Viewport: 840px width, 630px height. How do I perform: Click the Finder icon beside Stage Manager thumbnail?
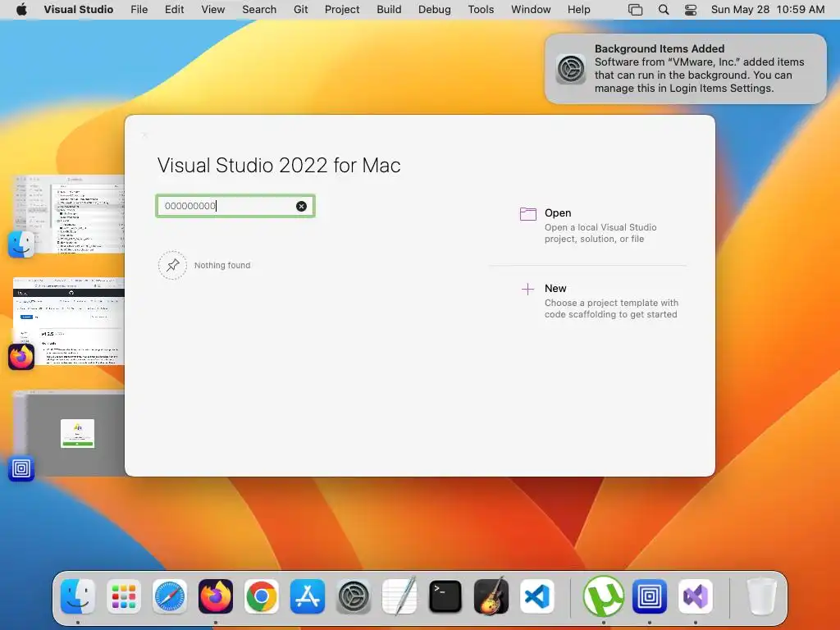click(21, 244)
